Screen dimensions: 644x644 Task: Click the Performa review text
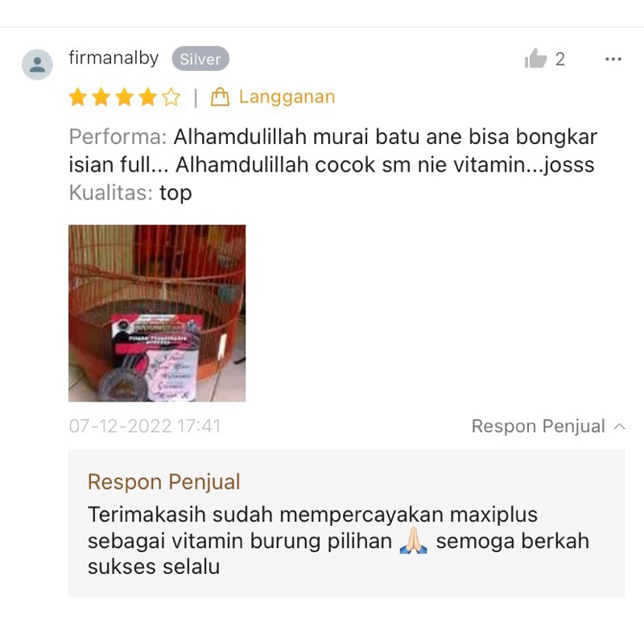(x=333, y=151)
